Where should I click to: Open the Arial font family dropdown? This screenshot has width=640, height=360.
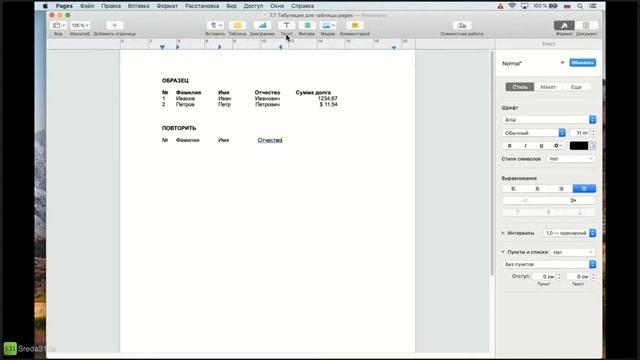coord(549,120)
